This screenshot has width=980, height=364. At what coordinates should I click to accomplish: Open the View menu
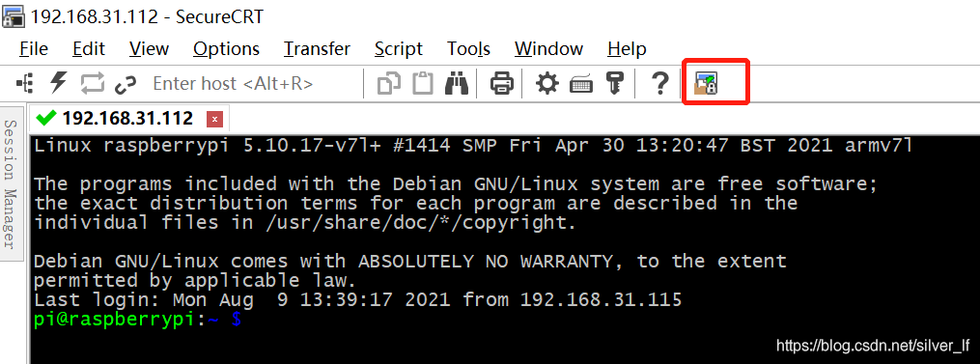click(x=149, y=49)
